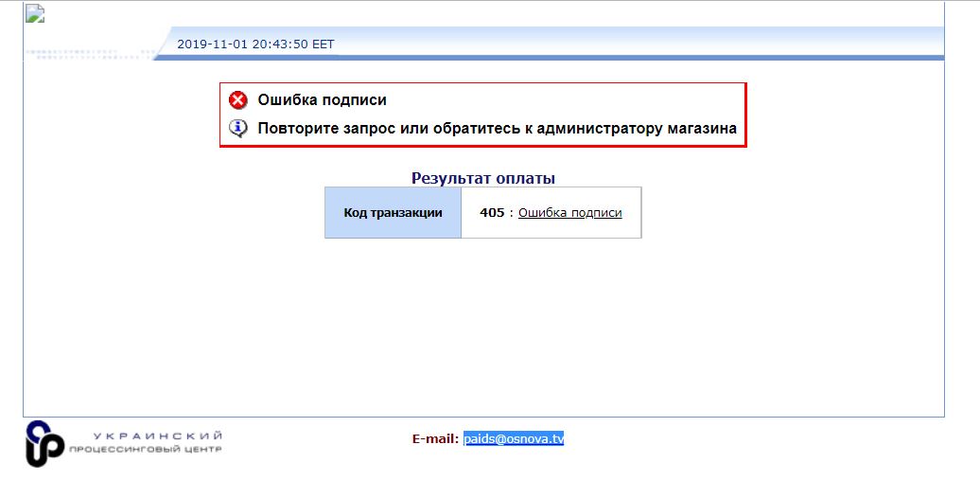Click the dotted pattern in the header
The width and height of the screenshot is (980, 498).
(90, 52)
